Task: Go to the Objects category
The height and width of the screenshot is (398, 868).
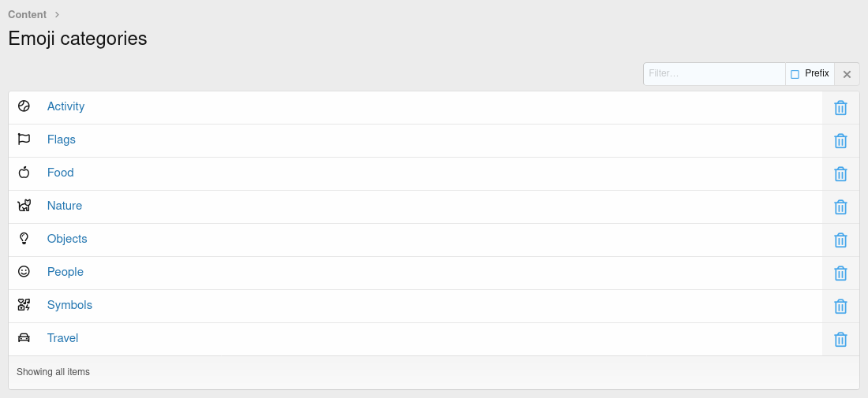Action: tap(67, 239)
